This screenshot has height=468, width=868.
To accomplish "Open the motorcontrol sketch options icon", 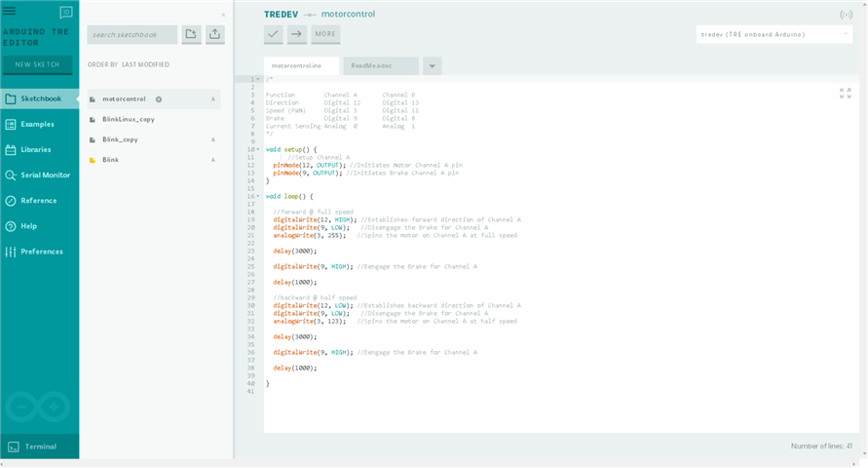I will pos(159,99).
